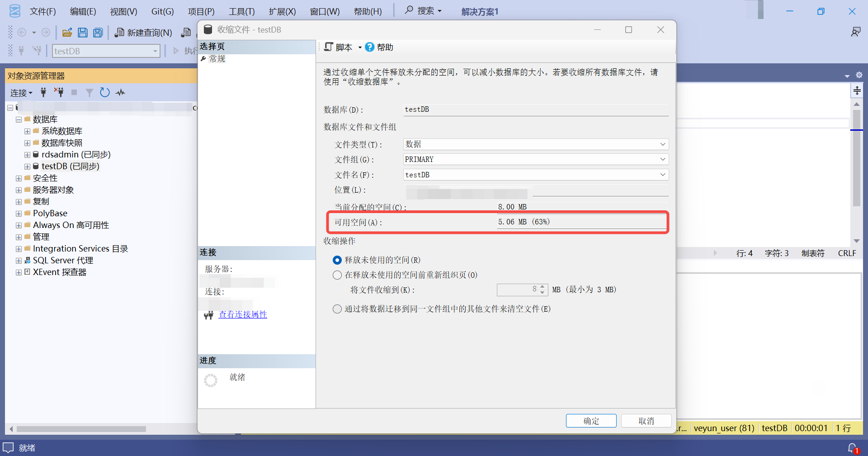Click the Filter icon in Object Explorer
The height and width of the screenshot is (456, 868).
[x=90, y=92]
